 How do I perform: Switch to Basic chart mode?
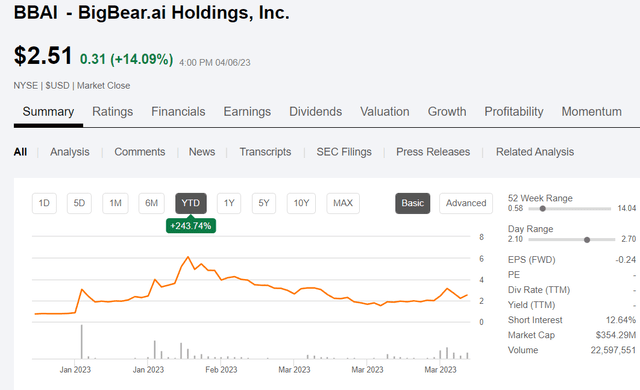coord(413,203)
